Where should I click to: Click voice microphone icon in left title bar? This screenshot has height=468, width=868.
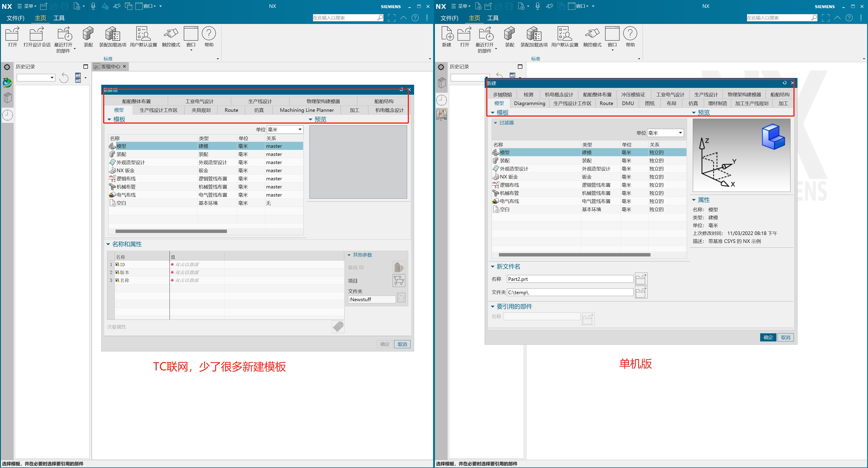(x=93, y=6)
